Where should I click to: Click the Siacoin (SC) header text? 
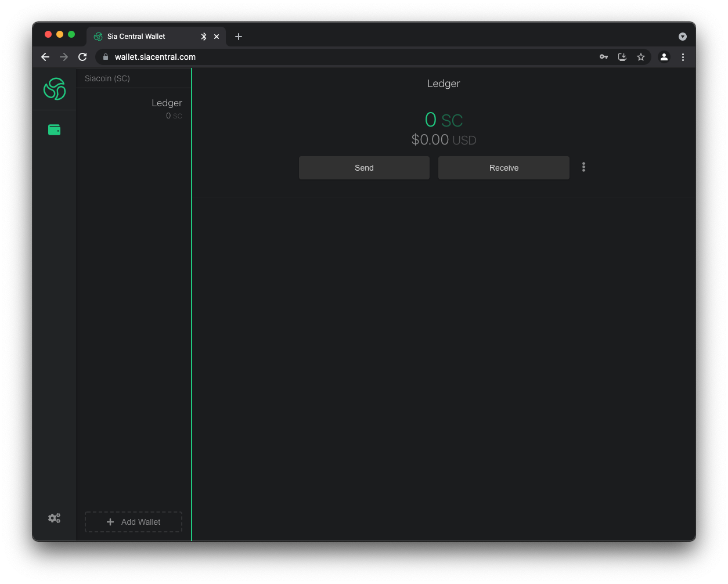[107, 78]
